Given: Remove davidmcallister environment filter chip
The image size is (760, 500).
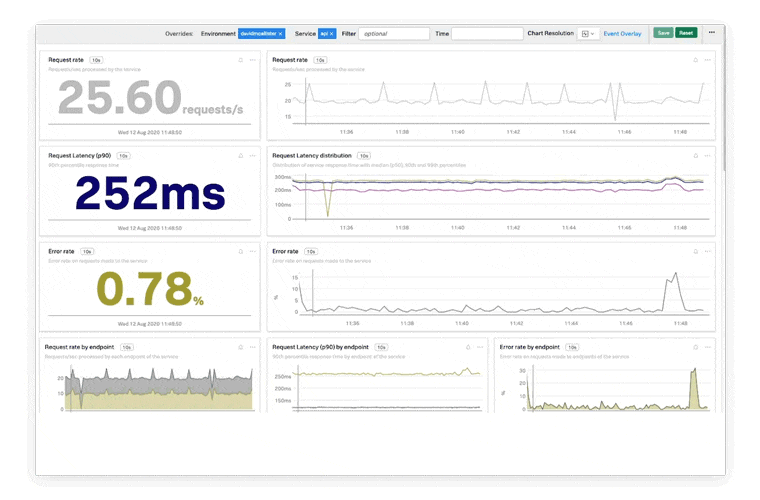Looking at the screenshot, I should click(x=280, y=33).
